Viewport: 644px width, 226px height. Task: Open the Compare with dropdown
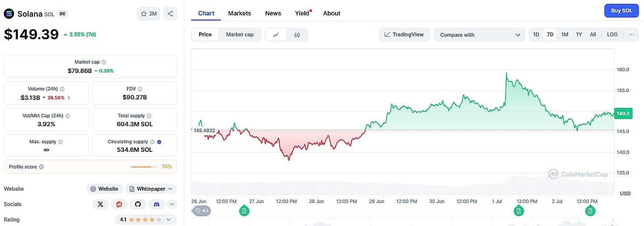tap(479, 35)
